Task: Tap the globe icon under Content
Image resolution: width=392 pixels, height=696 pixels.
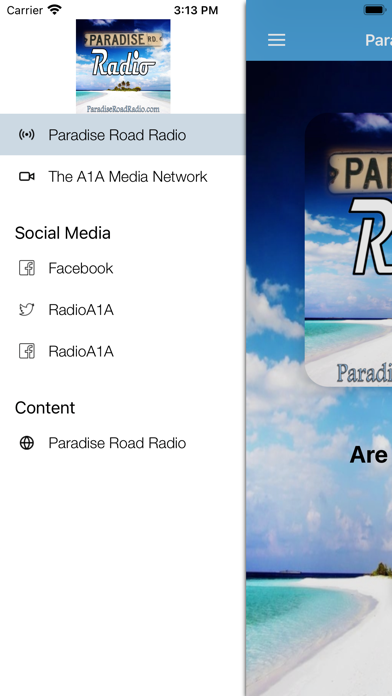Action: coord(27,443)
